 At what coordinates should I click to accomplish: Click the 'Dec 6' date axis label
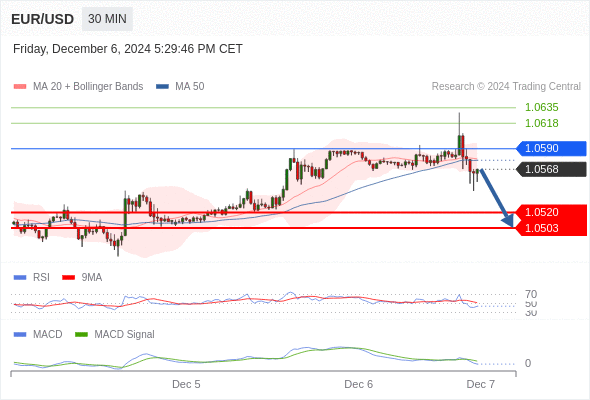coord(359,384)
